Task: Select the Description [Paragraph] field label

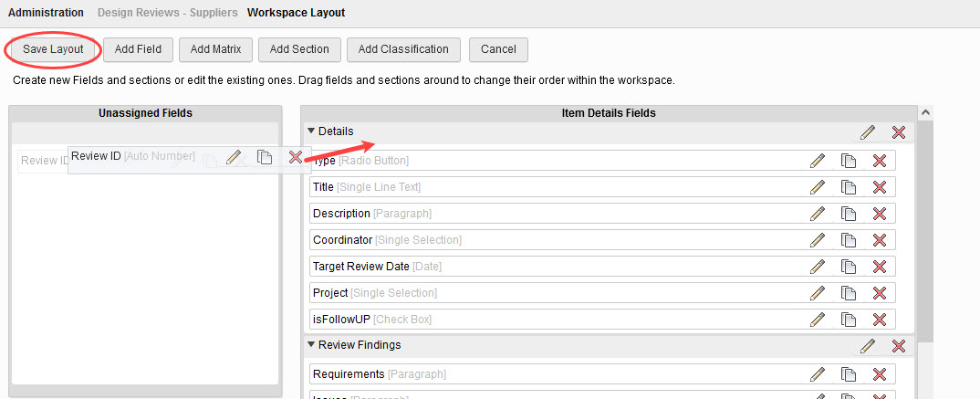Action: tap(372, 214)
